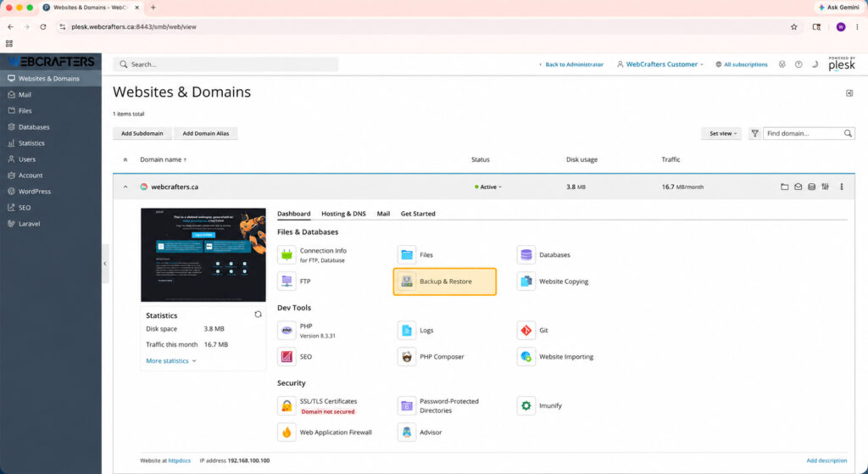Open hosting settings sliders icon in domain row
Image resolution: width=868 pixels, height=474 pixels.
pos(826,187)
